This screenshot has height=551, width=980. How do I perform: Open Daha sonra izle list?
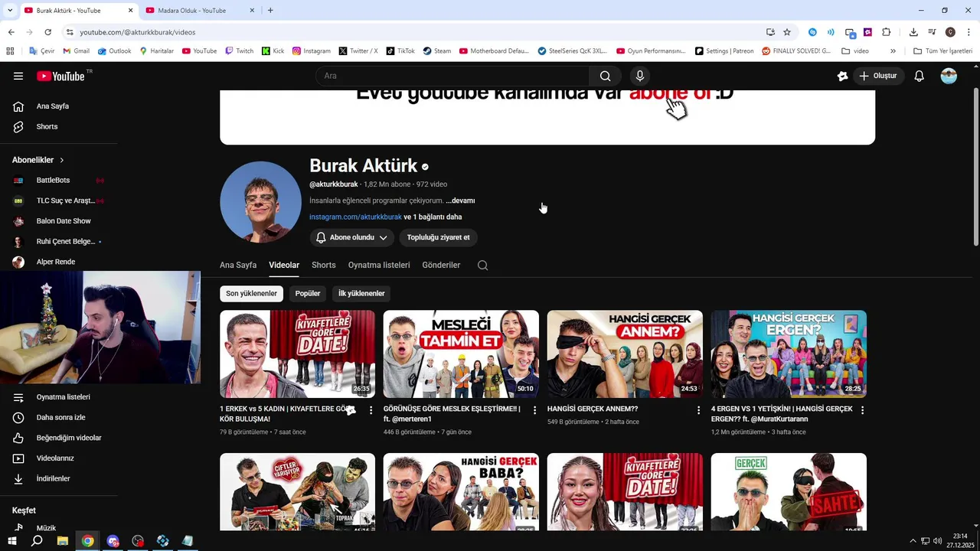pos(59,417)
